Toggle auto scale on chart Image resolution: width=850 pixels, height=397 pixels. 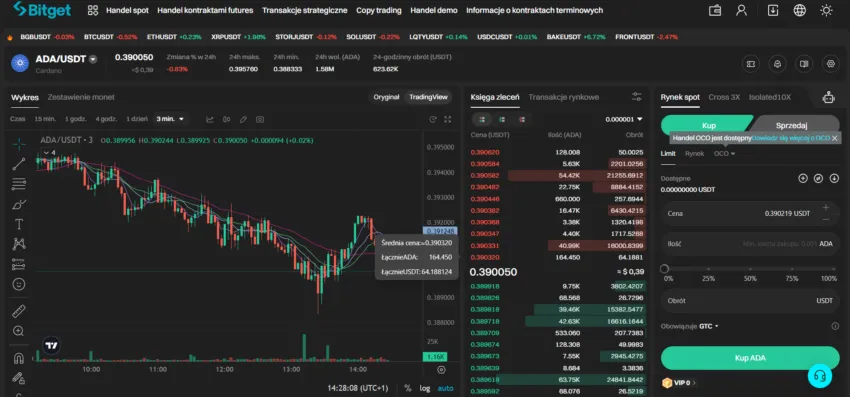click(x=446, y=388)
